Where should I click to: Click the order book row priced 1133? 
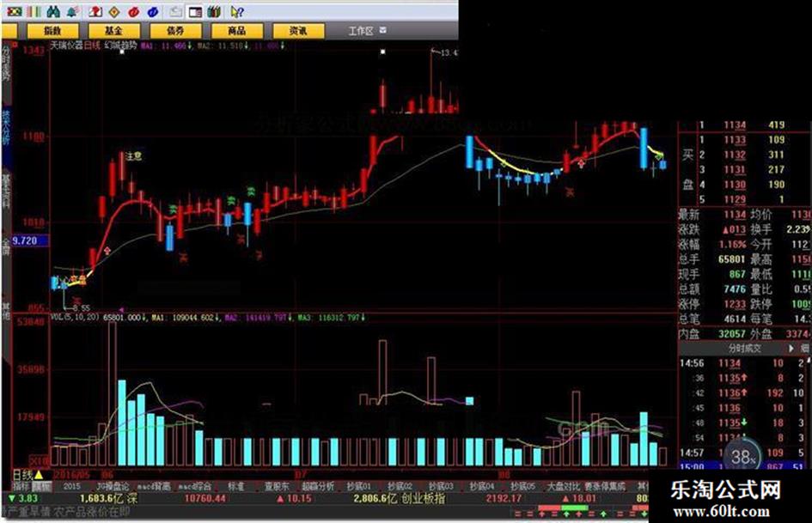(x=742, y=140)
